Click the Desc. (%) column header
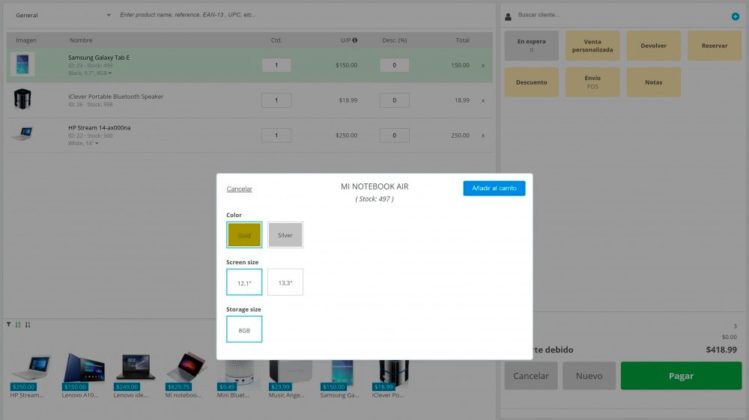Screen dimensions: 749x420 point(394,40)
